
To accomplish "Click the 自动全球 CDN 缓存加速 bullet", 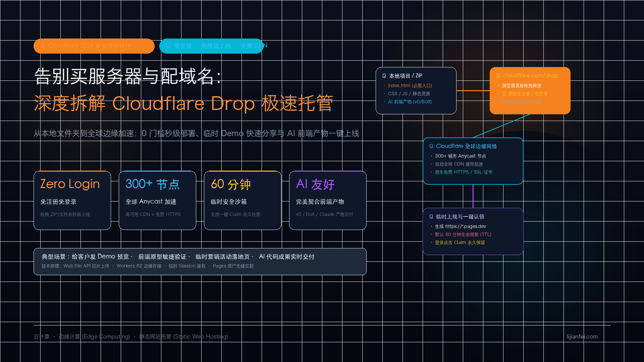I will (459, 164).
